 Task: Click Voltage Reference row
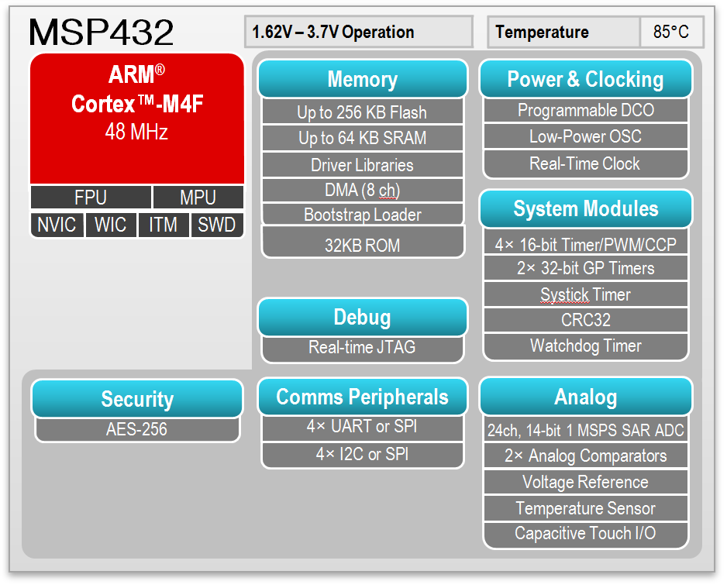point(586,483)
